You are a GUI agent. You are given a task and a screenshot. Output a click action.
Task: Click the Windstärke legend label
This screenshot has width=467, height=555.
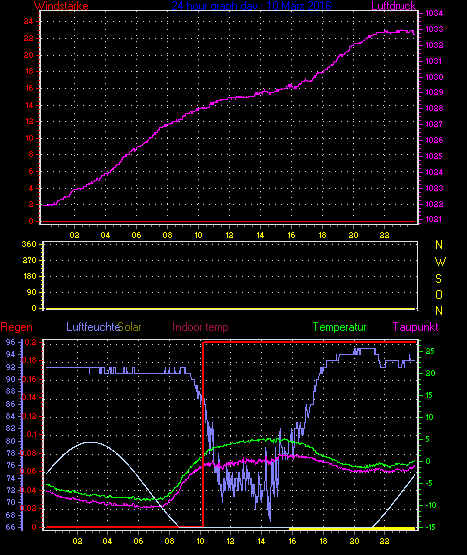coord(61,6)
